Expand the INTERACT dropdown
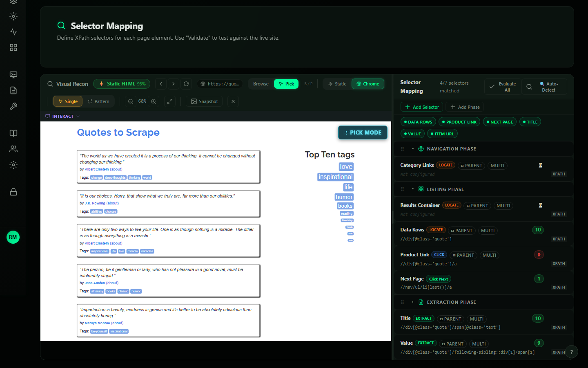The width and height of the screenshot is (588, 368). tap(62, 117)
